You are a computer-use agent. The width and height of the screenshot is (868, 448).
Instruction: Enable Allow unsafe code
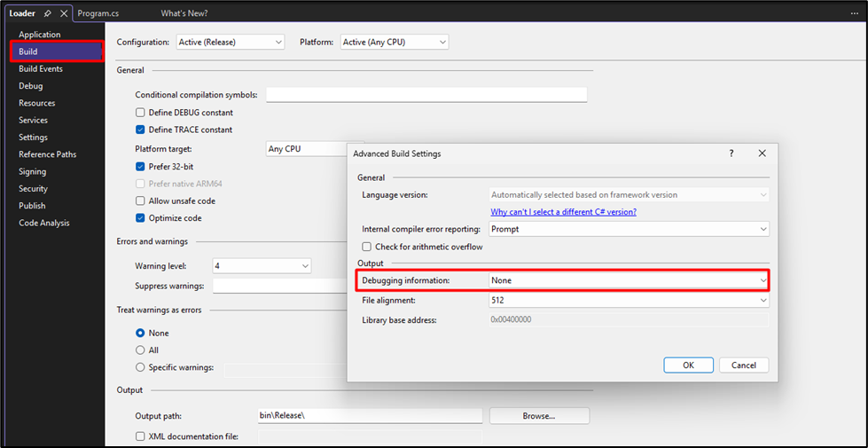pyautogui.click(x=140, y=201)
